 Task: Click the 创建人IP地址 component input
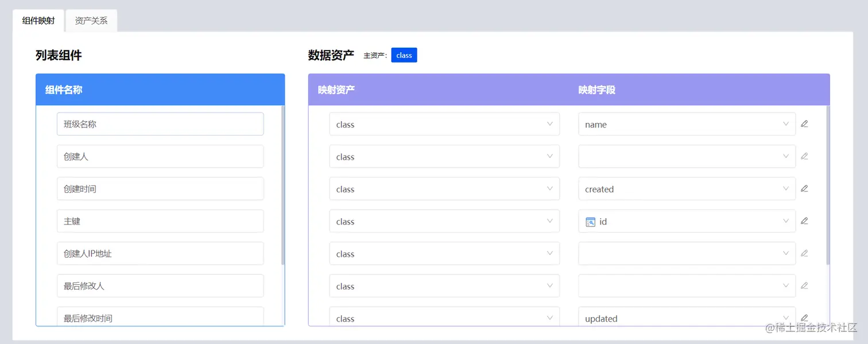pos(160,253)
